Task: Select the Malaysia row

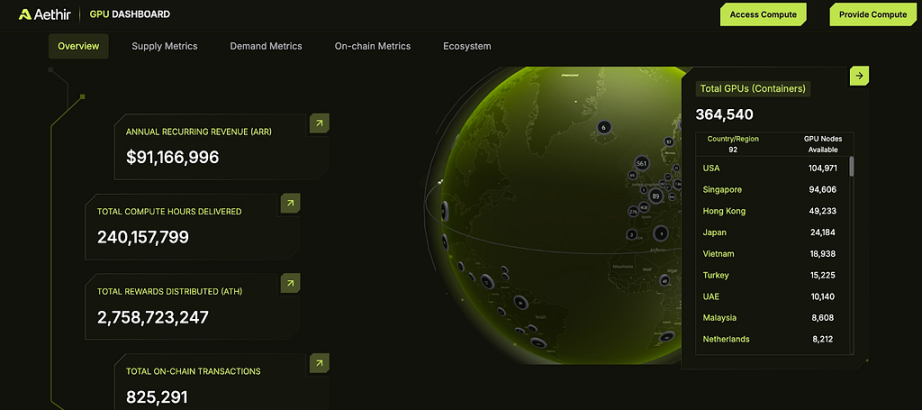Action: (773, 318)
